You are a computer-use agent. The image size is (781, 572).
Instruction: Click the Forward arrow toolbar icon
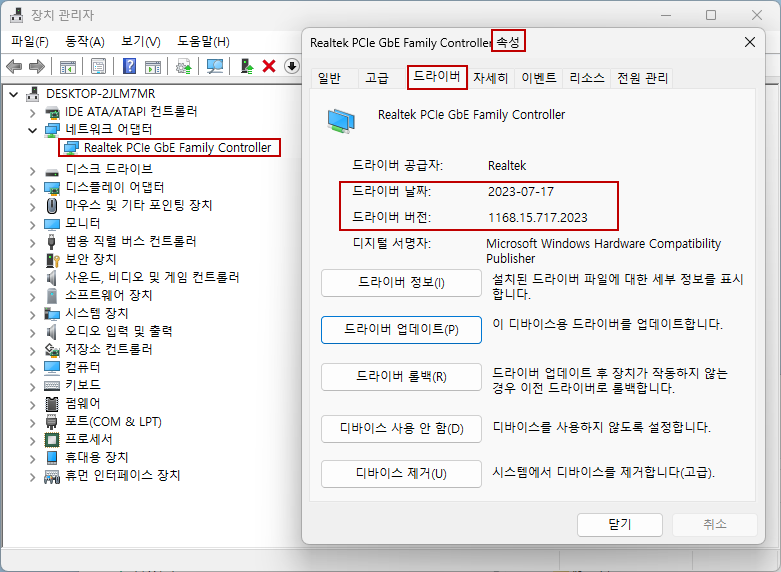(37, 66)
